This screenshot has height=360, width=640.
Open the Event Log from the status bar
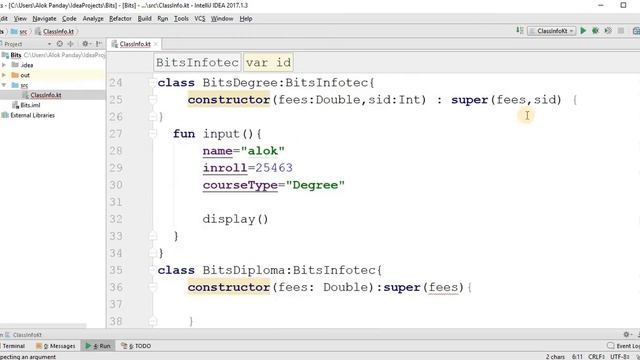[x=623, y=346]
